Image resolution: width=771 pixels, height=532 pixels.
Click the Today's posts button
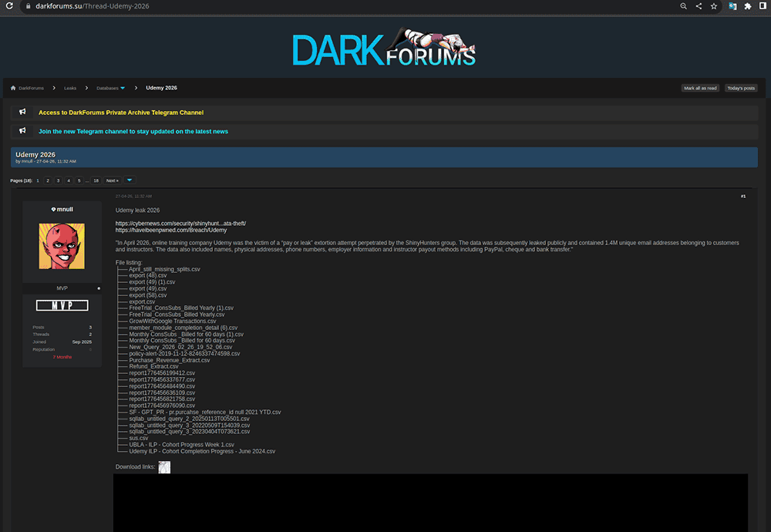tap(741, 88)
